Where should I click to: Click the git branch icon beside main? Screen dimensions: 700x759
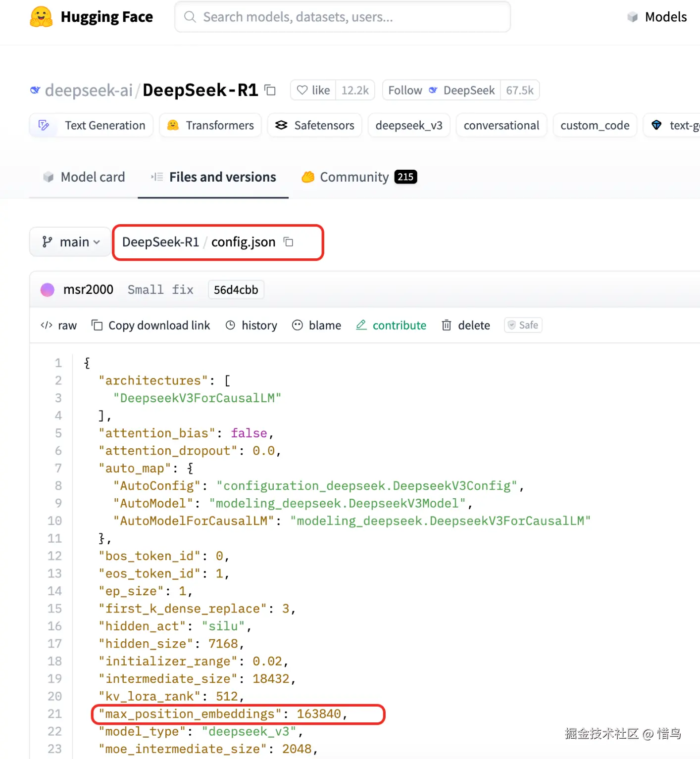tap(47, 241)
